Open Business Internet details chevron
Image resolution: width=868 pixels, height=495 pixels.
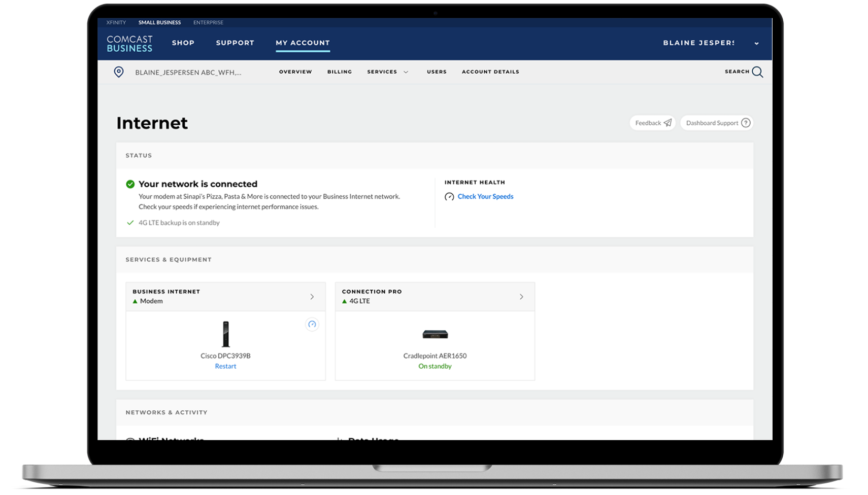(312, 297)
